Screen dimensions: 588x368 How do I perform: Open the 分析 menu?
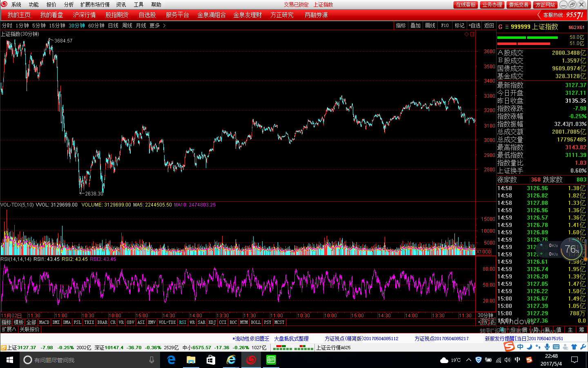(x=69, y=4)
